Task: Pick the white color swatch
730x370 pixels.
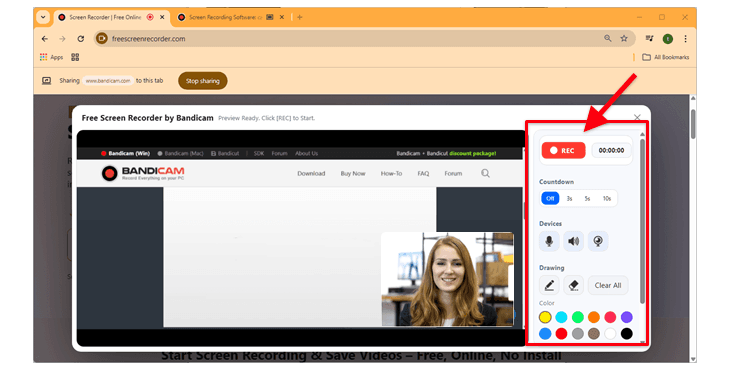Action: 610,333
